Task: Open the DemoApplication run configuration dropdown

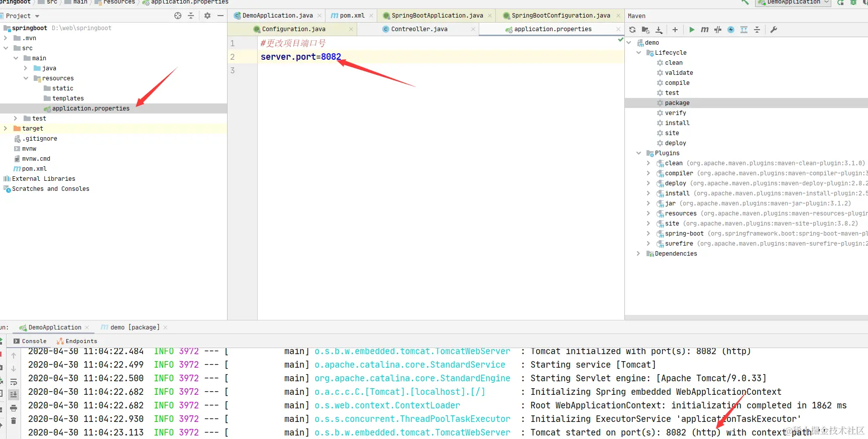Action: click(x=793, y=3)
